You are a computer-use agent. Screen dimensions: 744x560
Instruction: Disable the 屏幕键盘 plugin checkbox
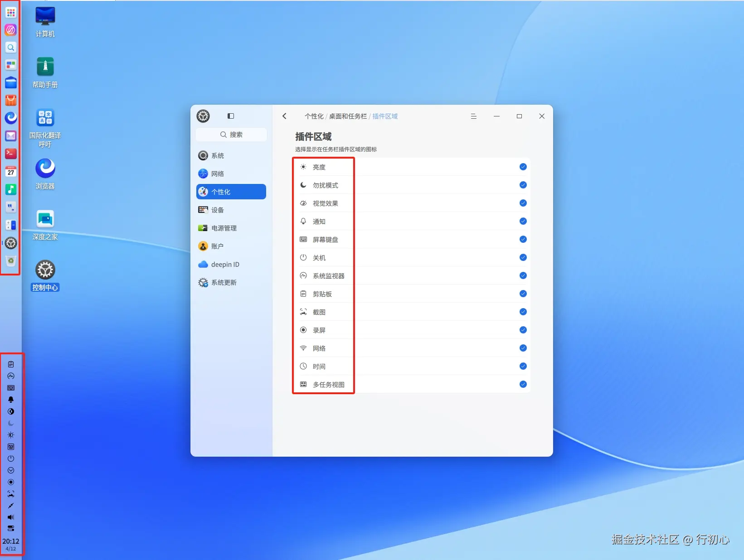click(x=523, y=239)
